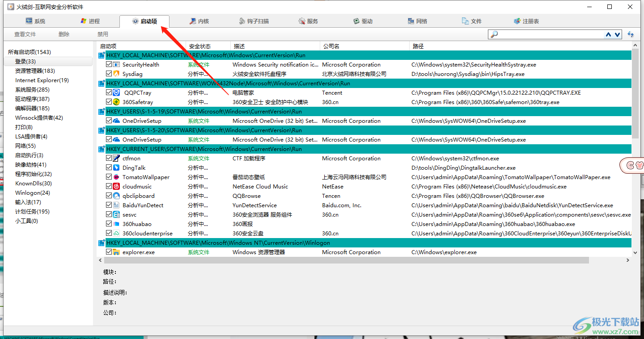
Task: Click the registry icon of HKEY_CURRENT_USER Run header
Action: click(x=102, y=149)
